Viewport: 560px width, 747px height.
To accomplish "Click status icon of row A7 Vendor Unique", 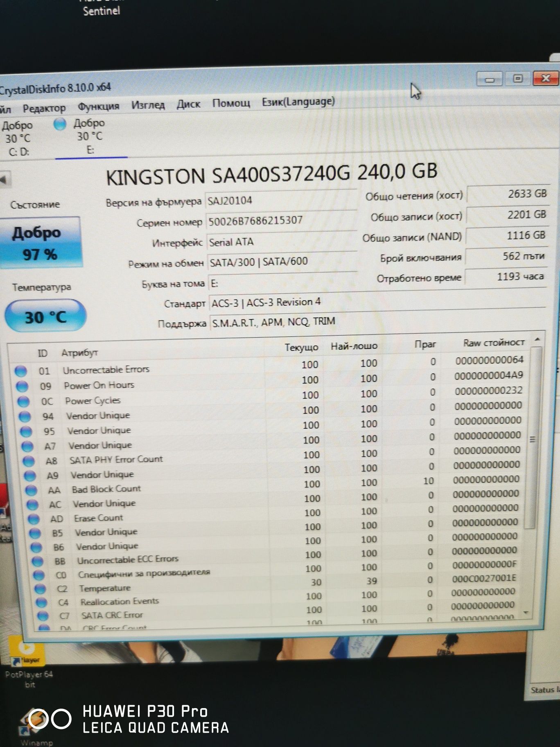I will click(x=27, y=446).
